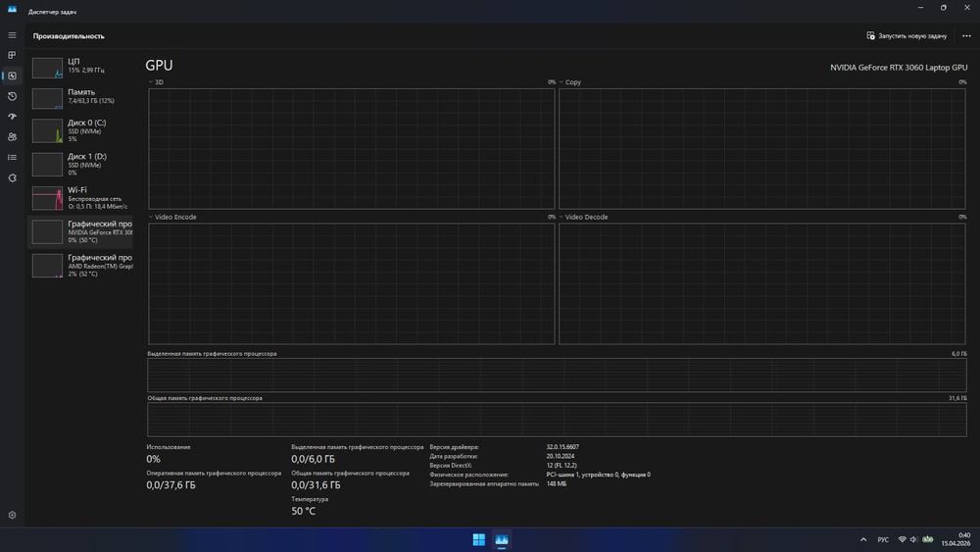This screenshot has height=552, width=980.
Task: Select the Память performance entry
Action: [x=80, y=97]
